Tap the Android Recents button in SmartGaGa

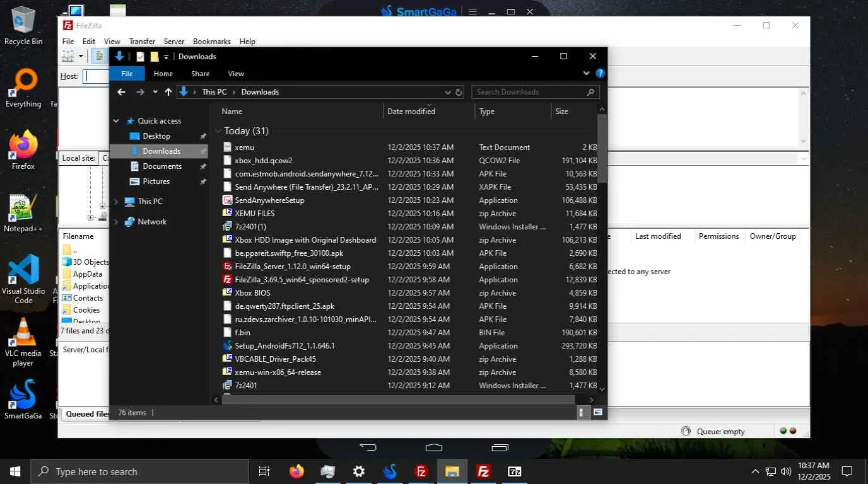500,447
